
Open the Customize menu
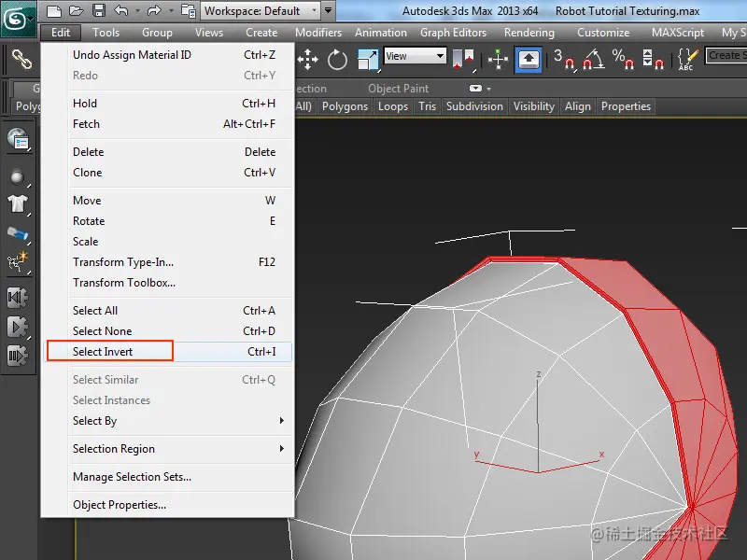click(x=603, y=33)
